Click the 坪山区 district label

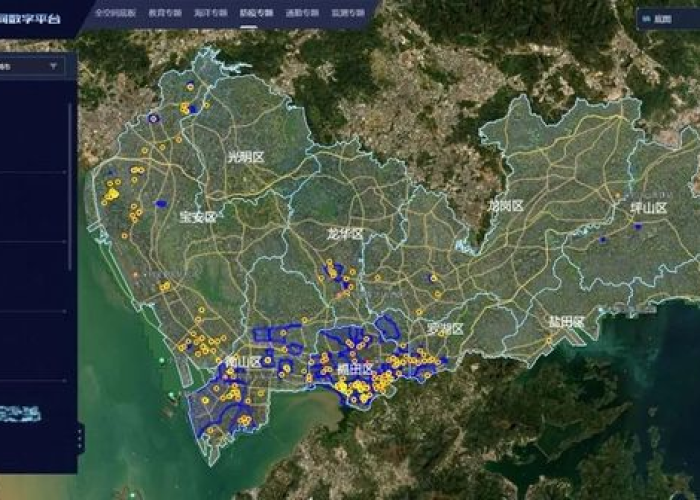[649, 208]
